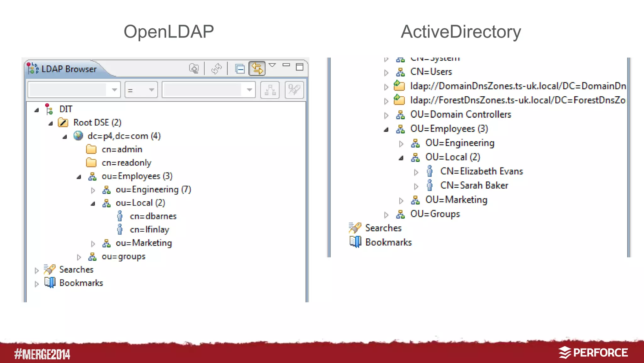Expand the ou=groups node
Image resolution: width=644 pixels, height=363 pixels.
(79, 257)
